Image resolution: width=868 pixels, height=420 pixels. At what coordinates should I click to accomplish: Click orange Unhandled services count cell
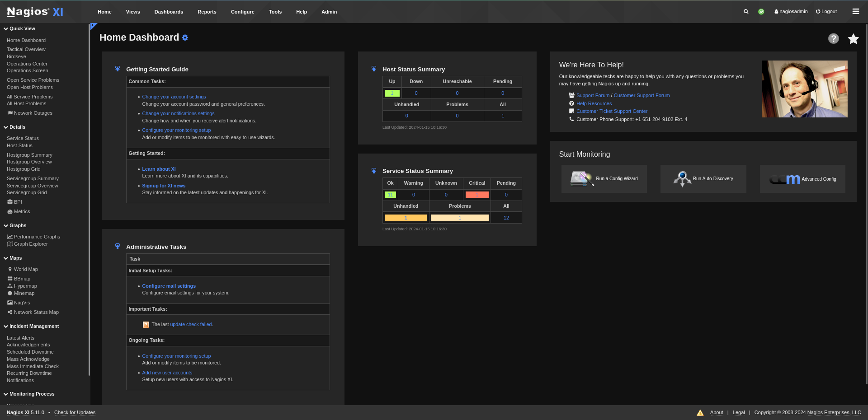(406, 218)
